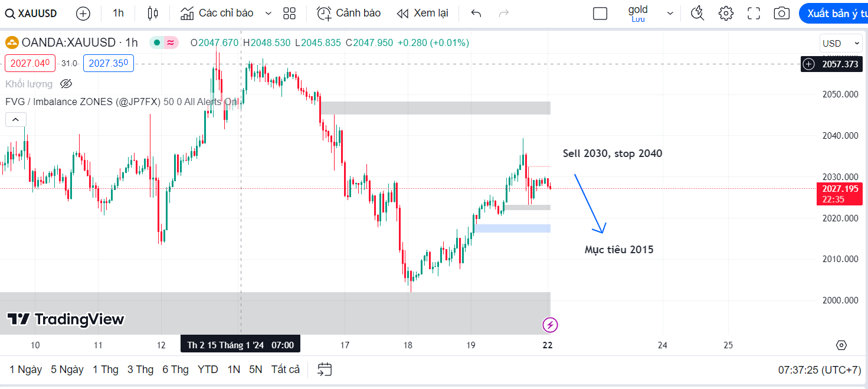Viewport: 868px width, 389px height.
Task: Open the gold layout dropdown arrow
Action: click(670, 13)
